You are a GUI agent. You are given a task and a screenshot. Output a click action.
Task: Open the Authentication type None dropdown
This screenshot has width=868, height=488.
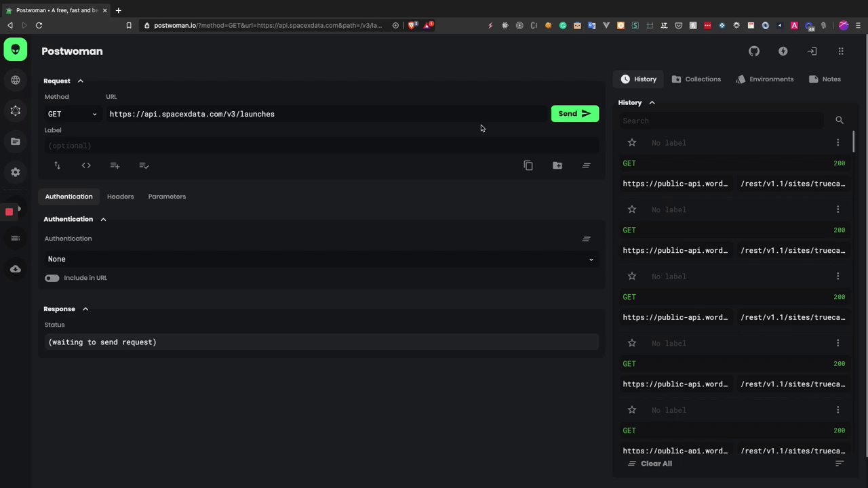[x=321, y=259]
